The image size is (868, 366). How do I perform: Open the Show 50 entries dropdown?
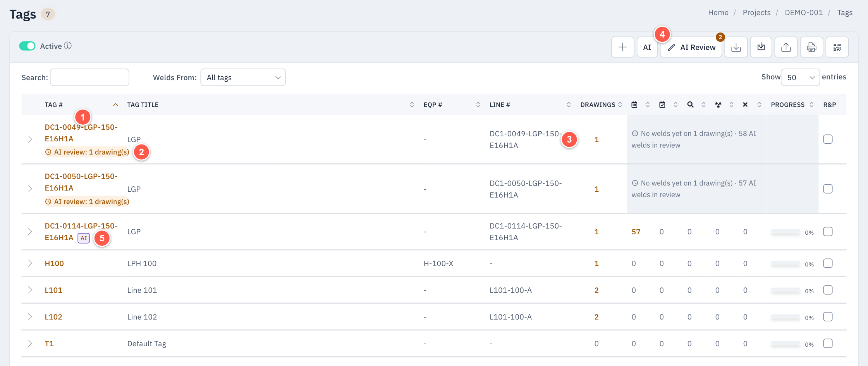point(800,77)
